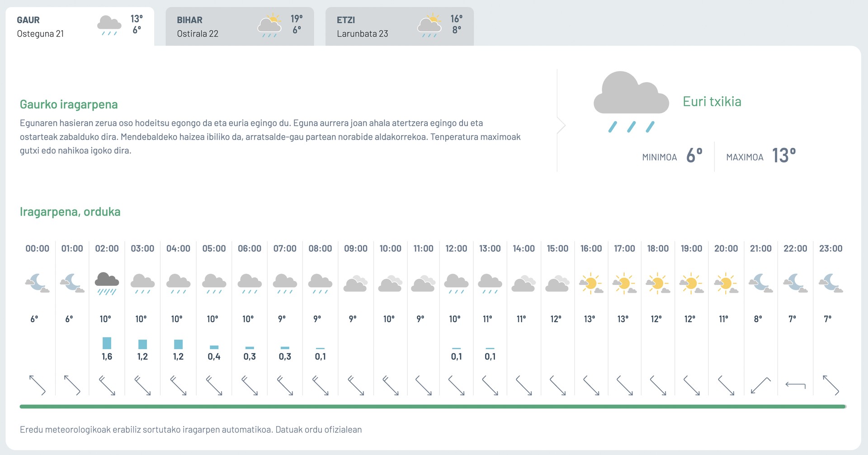Click the 1,6 precipitation bar at 02:00
Screen dimensions: 868x455
pyautogui.click(x=107, y=343)
